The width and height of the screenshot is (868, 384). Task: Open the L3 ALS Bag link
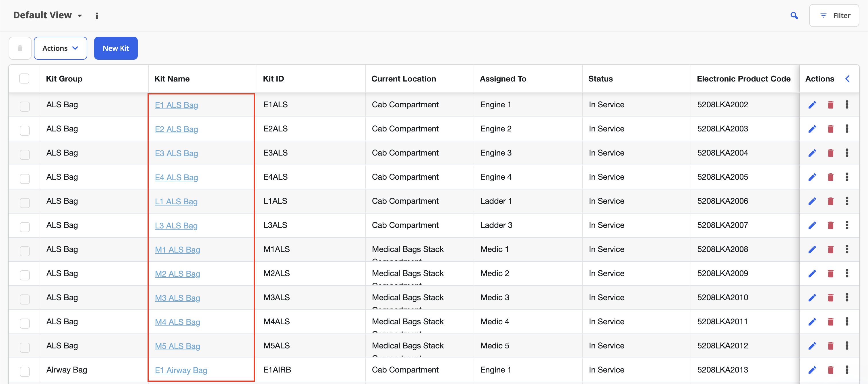176,226
